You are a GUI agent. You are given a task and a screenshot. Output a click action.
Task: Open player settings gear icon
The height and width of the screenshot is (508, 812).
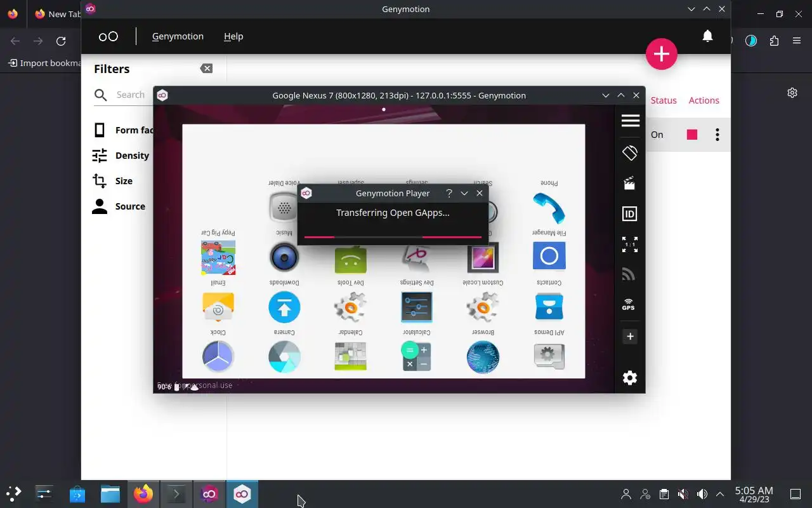coord(630,378)
